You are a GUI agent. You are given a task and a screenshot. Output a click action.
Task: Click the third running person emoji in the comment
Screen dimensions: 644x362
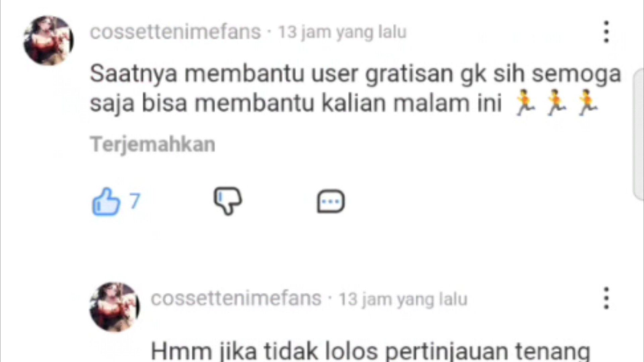click(587, 103)
